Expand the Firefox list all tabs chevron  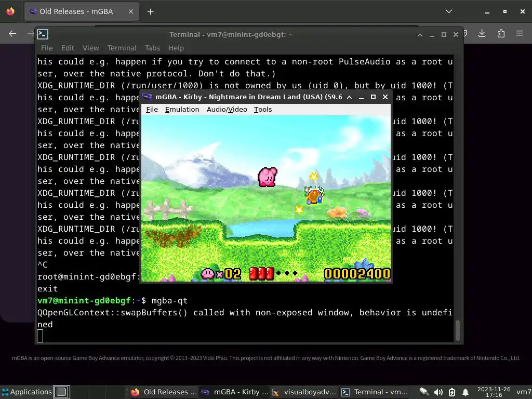tap(448, 11)
